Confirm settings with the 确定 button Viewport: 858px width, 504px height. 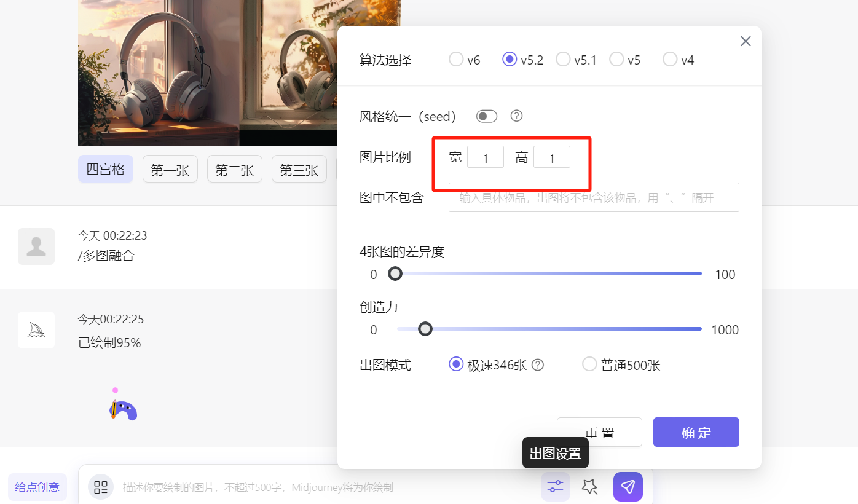(696, 432)
